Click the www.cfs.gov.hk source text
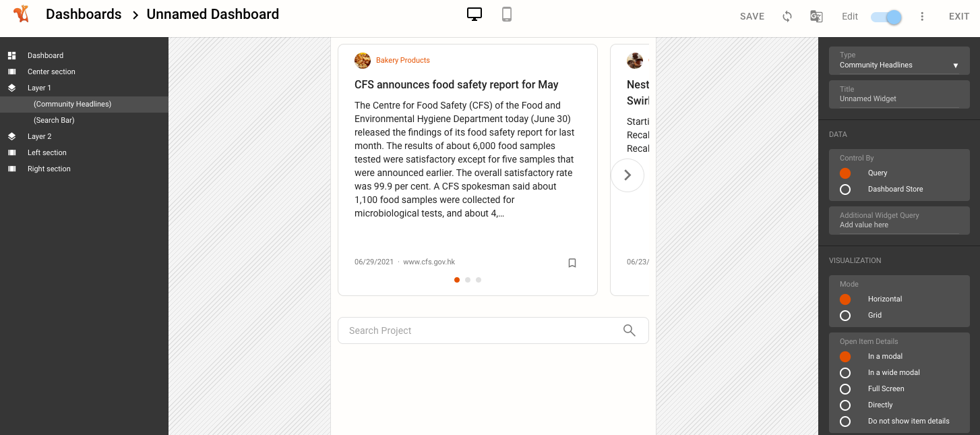 (429, 262)
